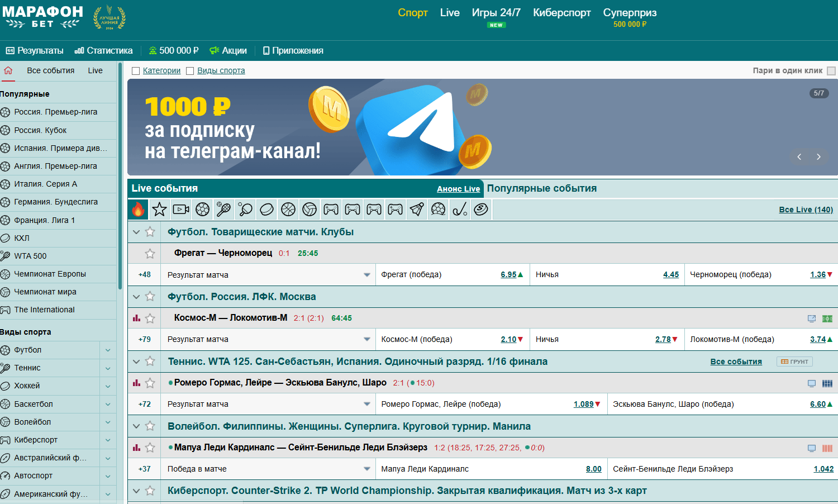This screenshot has width=838, height=504.
Task: Switch to Популярные события tab
Action: [542, 188]
